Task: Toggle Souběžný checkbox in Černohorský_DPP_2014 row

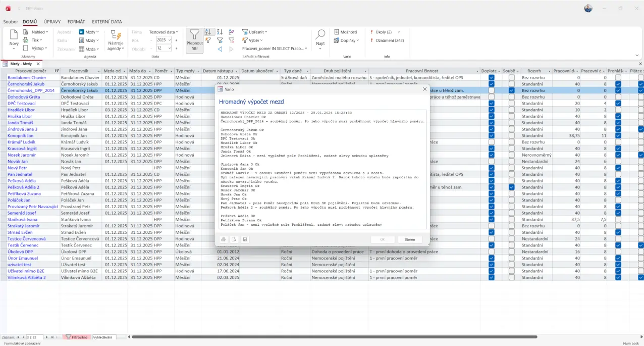Action: tap(512, 90)
